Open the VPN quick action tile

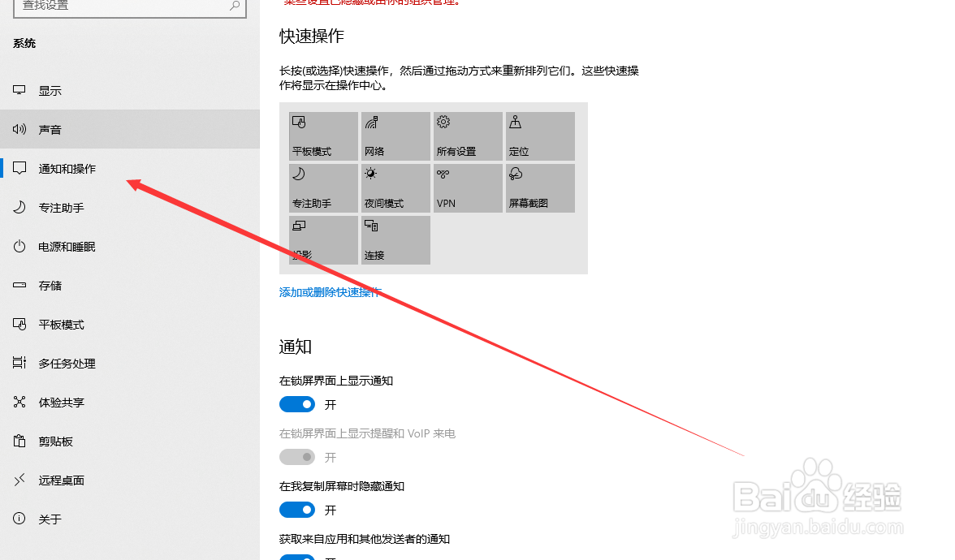click(x=468, y=187)
